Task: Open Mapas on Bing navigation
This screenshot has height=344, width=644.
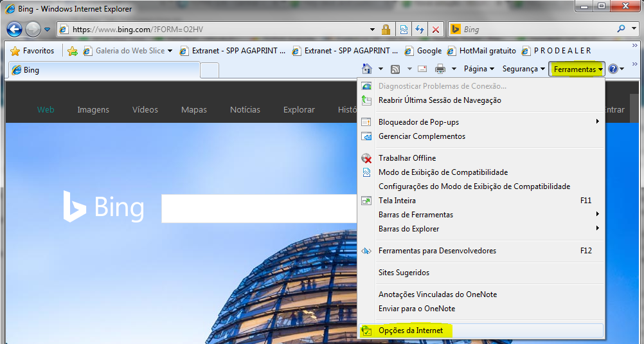Action: coord(194,110)
